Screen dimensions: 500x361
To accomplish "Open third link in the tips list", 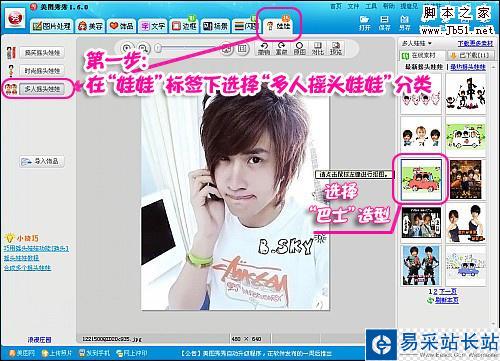I will (x=27, y=268).
